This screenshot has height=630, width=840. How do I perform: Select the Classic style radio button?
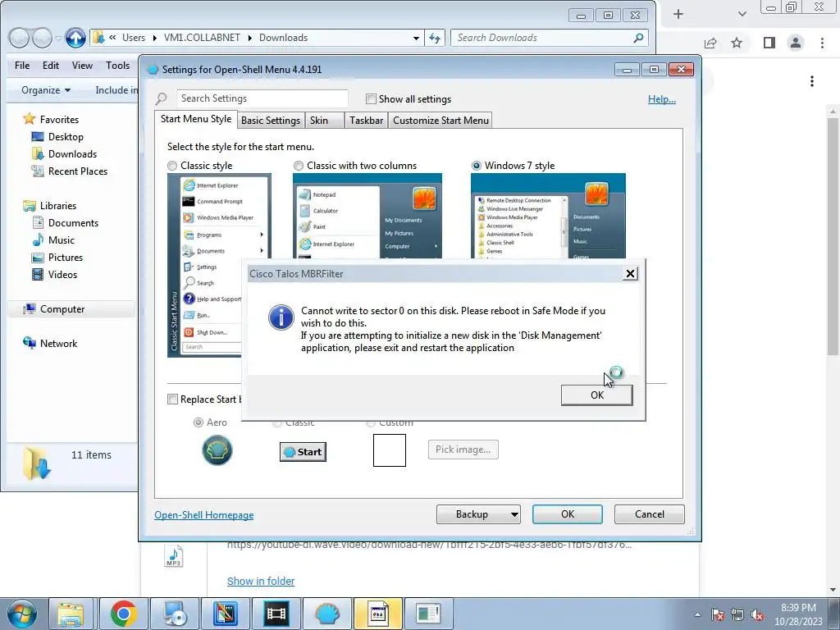[x=172, y=166]
